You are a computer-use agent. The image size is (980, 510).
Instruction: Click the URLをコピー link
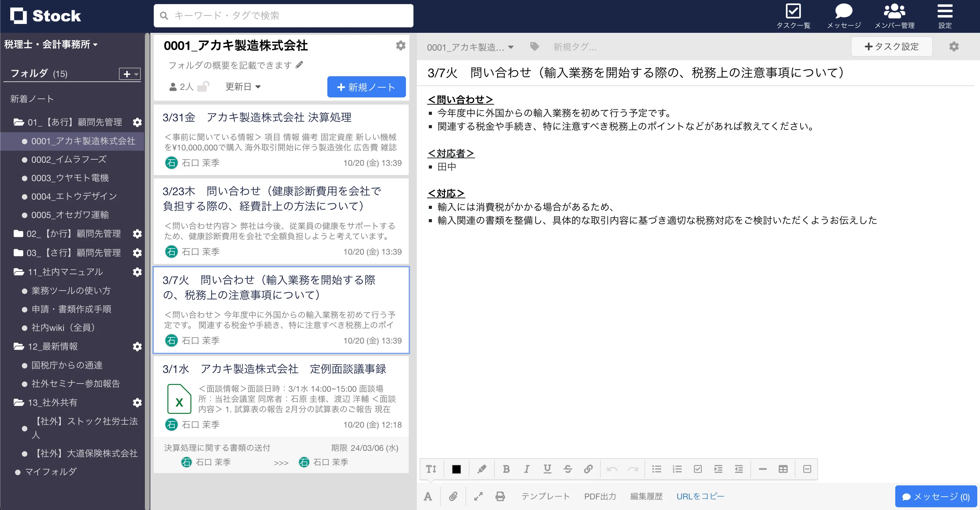click(x=700, y=496)
